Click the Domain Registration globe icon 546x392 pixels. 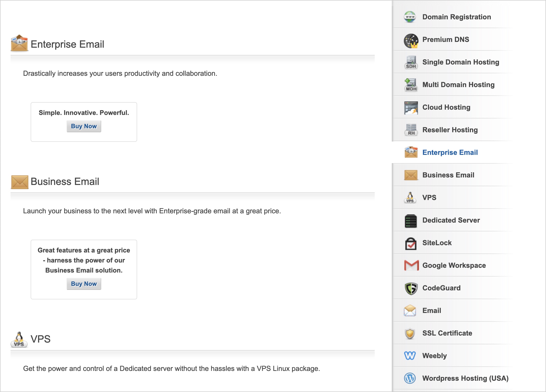[410, 17]
